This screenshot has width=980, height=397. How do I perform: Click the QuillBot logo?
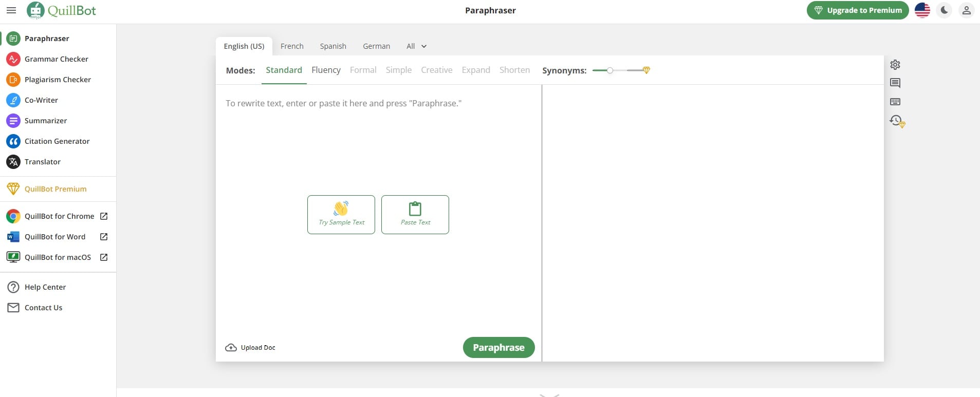click(62, 10)
